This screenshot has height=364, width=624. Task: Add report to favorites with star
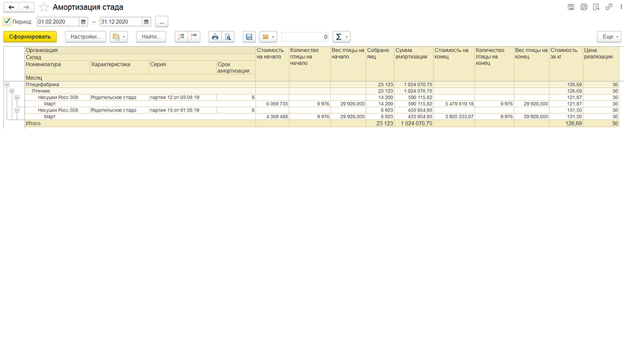pyautogui.click(x=44, y=7)
